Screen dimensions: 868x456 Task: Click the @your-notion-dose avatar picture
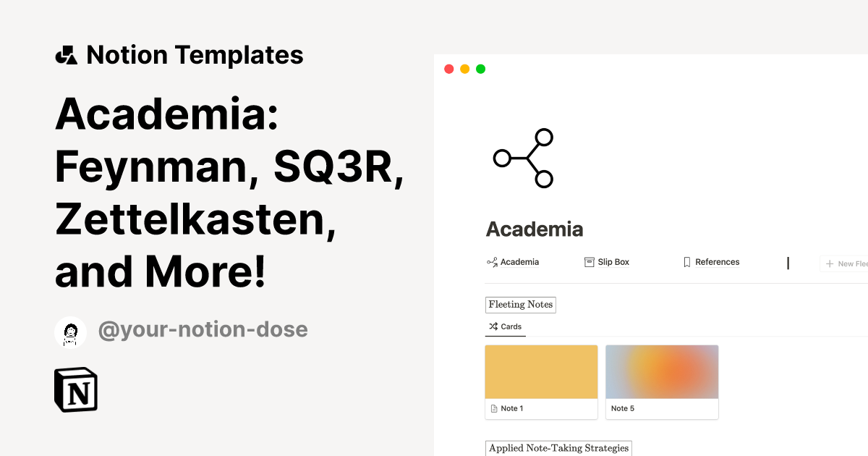[71, 332]
